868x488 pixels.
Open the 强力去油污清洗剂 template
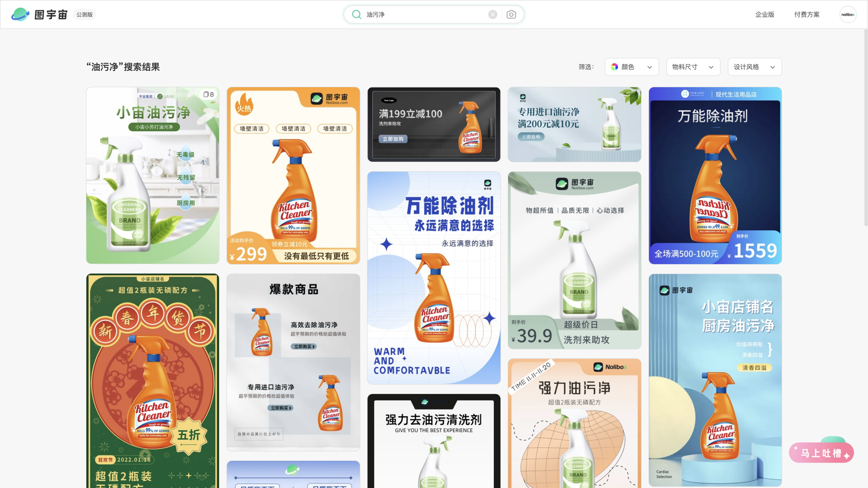pos(434,441)
